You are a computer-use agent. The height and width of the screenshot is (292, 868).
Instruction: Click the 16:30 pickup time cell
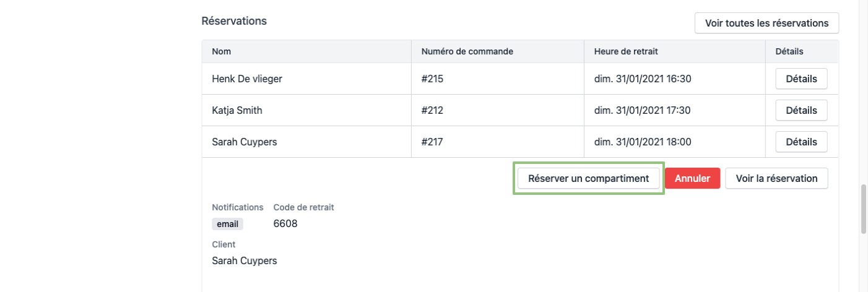pos(643,79)
